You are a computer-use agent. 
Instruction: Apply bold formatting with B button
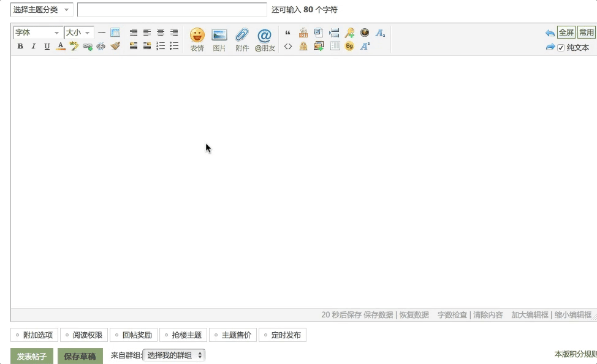[x=20, y=46]
